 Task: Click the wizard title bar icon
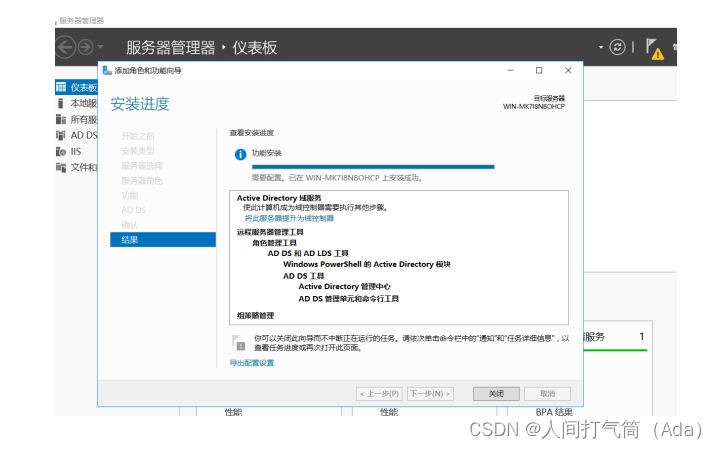pyautogui.click(x=107, y=70)
